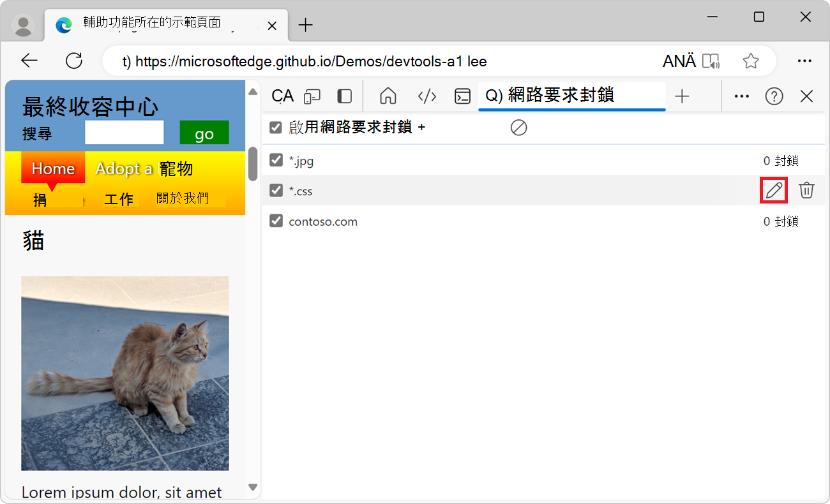Viewport: 830px width, 504px height.
Task: Click the read aloud icon in address bar
Action: [x=711, y=61]
